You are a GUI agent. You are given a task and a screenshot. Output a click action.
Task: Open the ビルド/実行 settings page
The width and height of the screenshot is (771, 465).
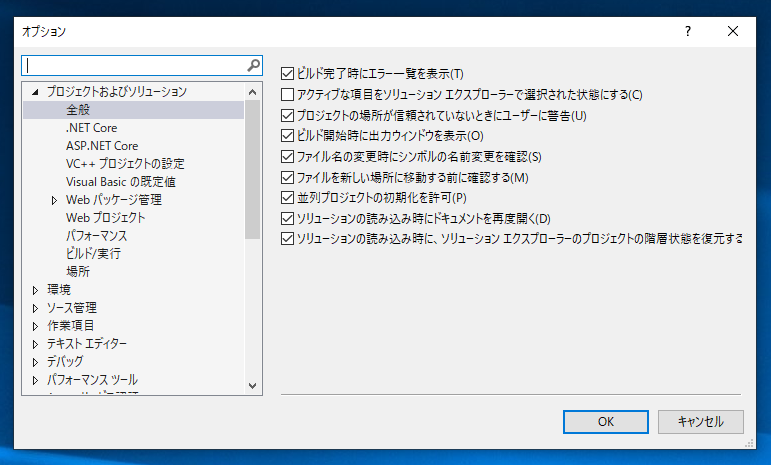pos(93,254)
